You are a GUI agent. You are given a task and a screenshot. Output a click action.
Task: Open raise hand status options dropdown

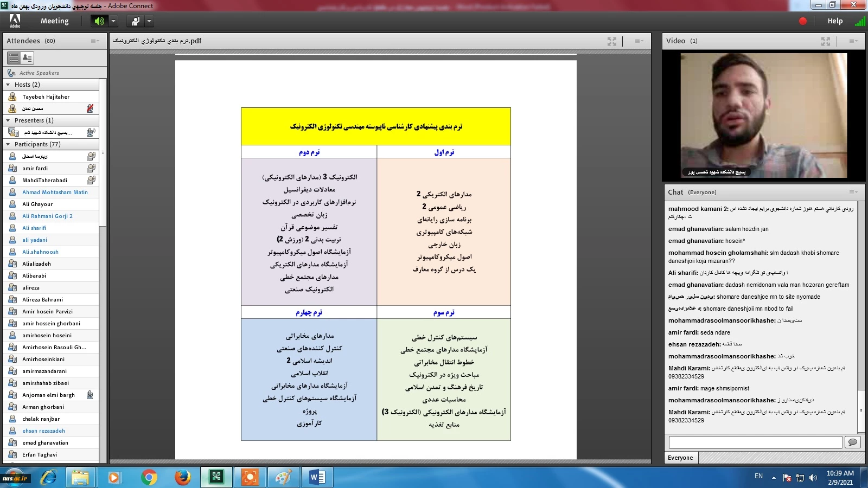click(149, 21)
